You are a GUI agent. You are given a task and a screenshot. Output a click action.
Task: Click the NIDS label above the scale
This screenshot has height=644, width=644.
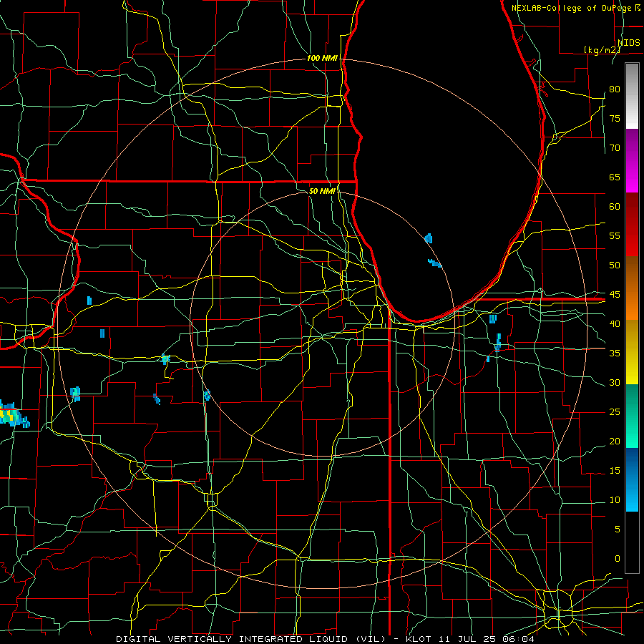[x=629, y=43]
